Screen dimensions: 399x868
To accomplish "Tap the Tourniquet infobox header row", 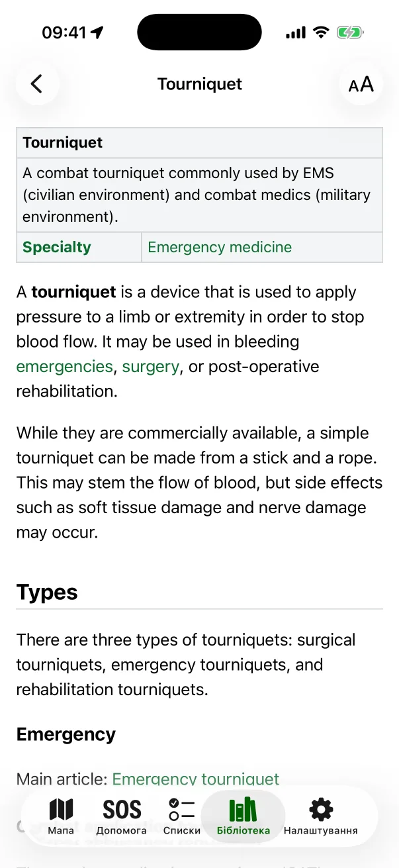I will 199,142.
